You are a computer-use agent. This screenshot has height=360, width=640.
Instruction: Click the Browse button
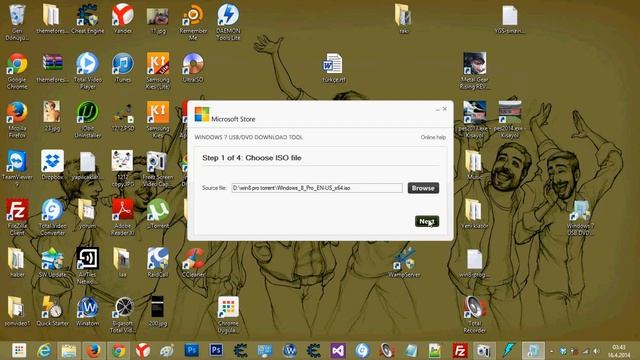pyautogui.click(x=423, y=188)
